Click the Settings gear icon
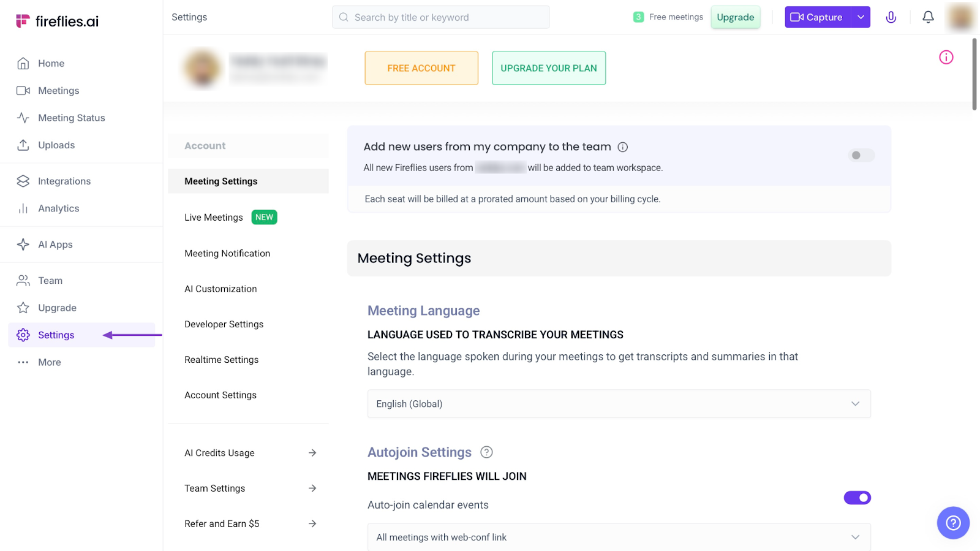The image size is (980, 551). [x=23, y=335]
